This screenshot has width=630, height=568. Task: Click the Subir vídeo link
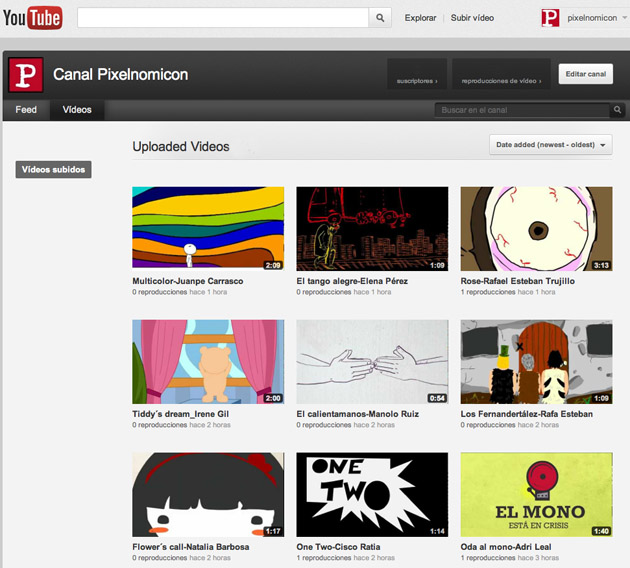[x=472, y=18]
